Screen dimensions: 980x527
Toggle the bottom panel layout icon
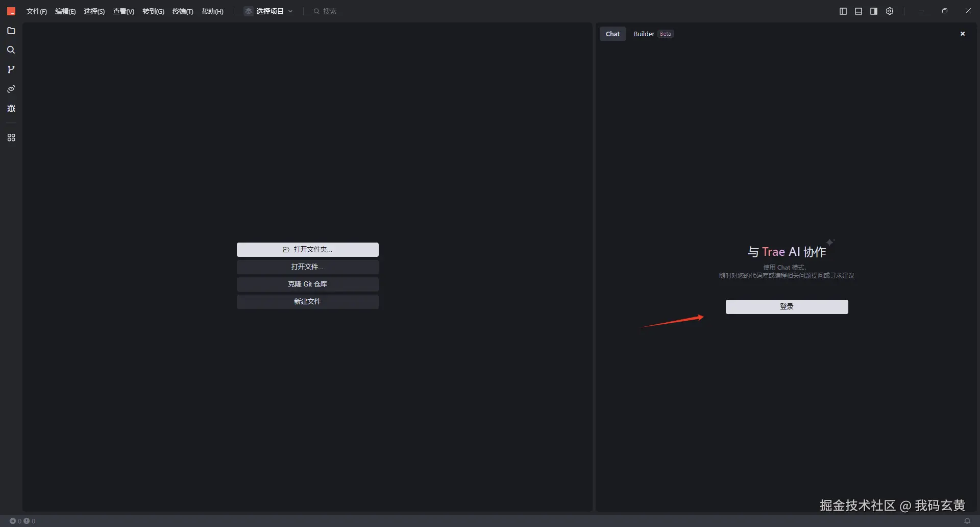(x=859, y=11)
